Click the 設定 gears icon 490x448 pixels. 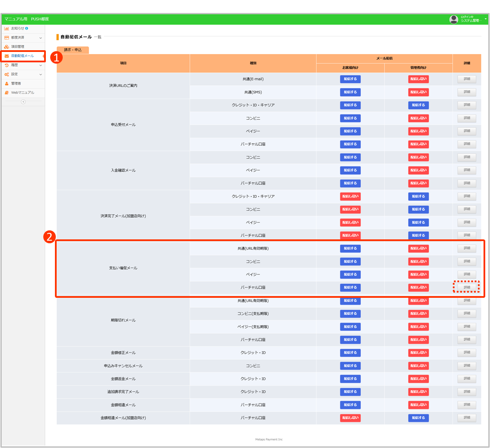click(6, 74)
